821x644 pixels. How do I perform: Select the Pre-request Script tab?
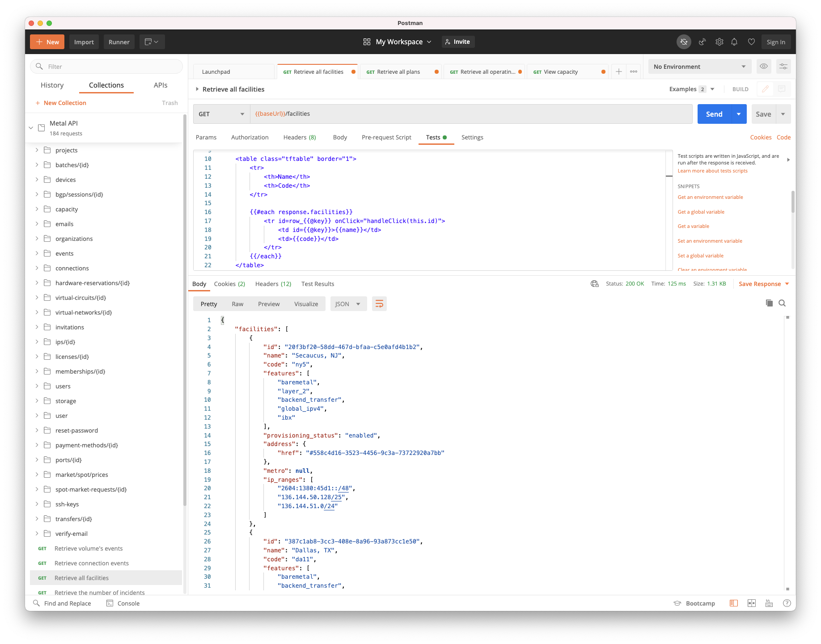tap(386, 137)
